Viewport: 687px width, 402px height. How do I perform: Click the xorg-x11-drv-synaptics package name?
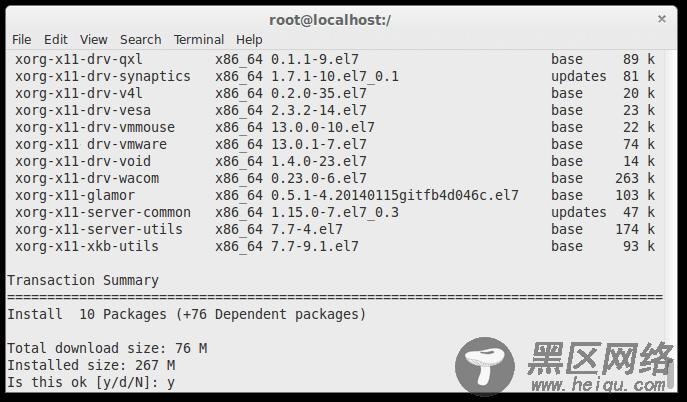[103, 77]
